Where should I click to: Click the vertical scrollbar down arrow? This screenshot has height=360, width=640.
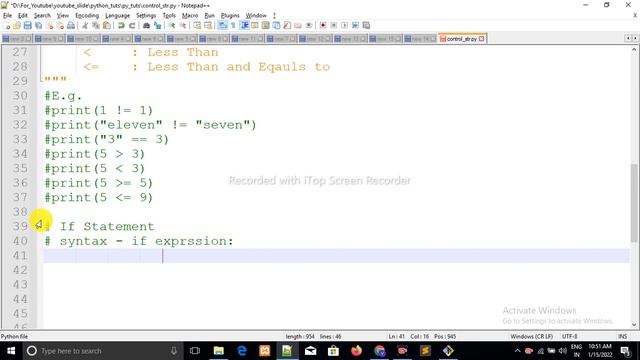(634, 324)
